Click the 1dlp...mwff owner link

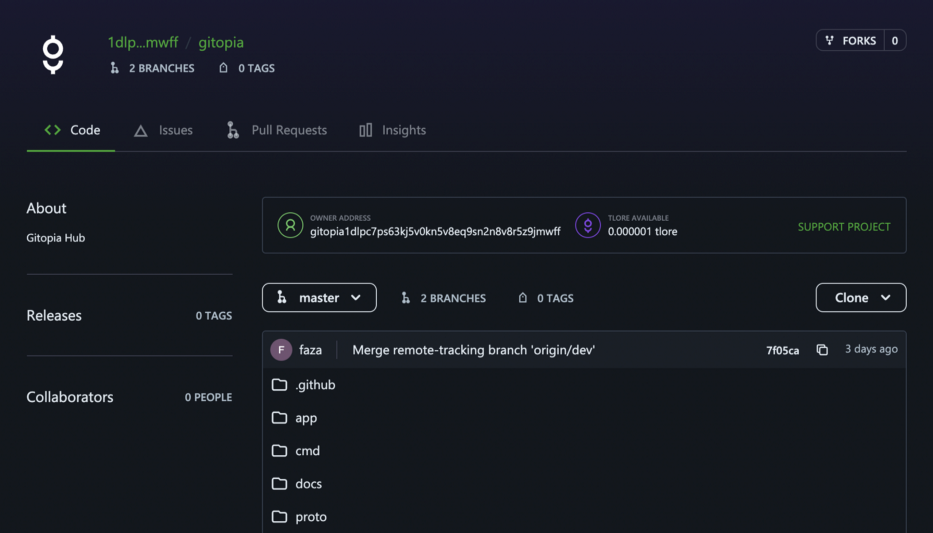[143, 42]
